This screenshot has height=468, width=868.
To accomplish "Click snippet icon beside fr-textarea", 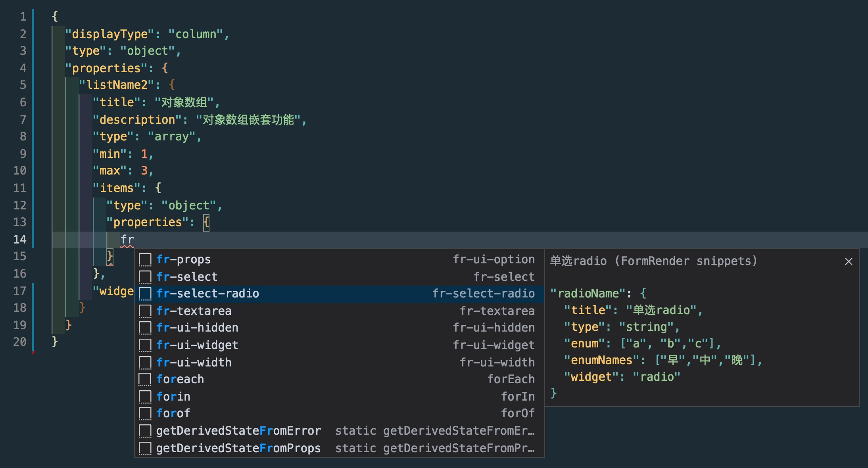I will (x=145, y=311).
